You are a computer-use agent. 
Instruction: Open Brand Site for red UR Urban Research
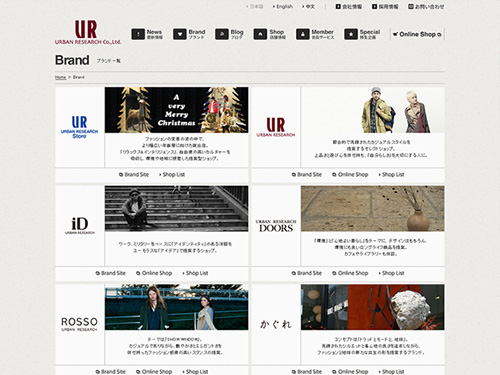[307, 174]
